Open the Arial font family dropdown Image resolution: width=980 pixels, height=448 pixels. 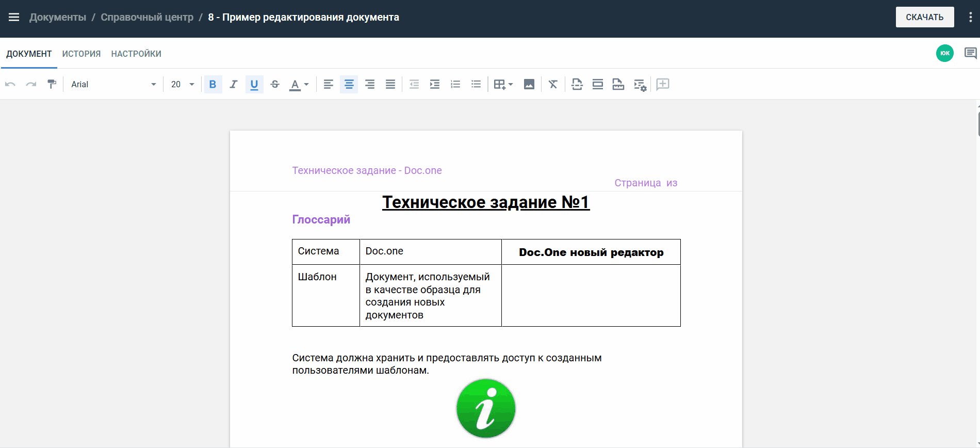click(x=113, y=84)
